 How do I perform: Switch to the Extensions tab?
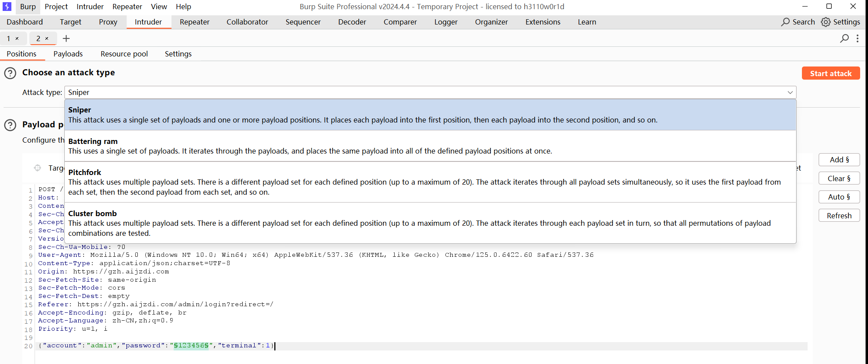(x=543, y=22)
